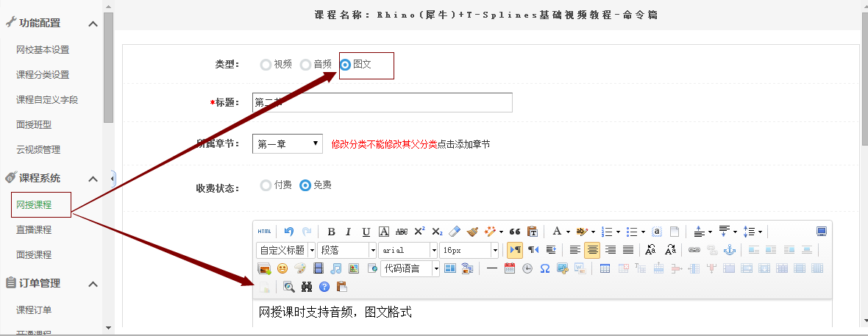
Task: Choose the 付费 charge status option
Action: pos(266,185)
